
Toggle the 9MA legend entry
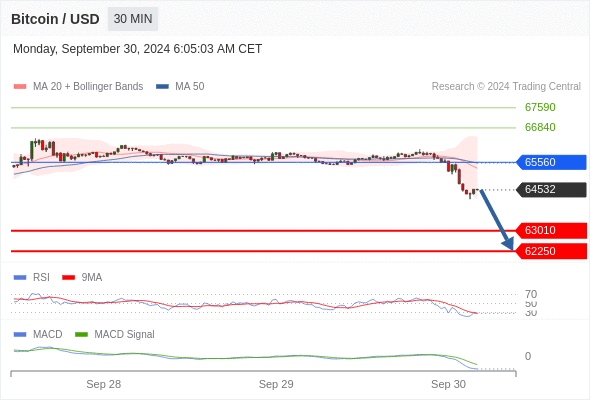coord(82,278)
